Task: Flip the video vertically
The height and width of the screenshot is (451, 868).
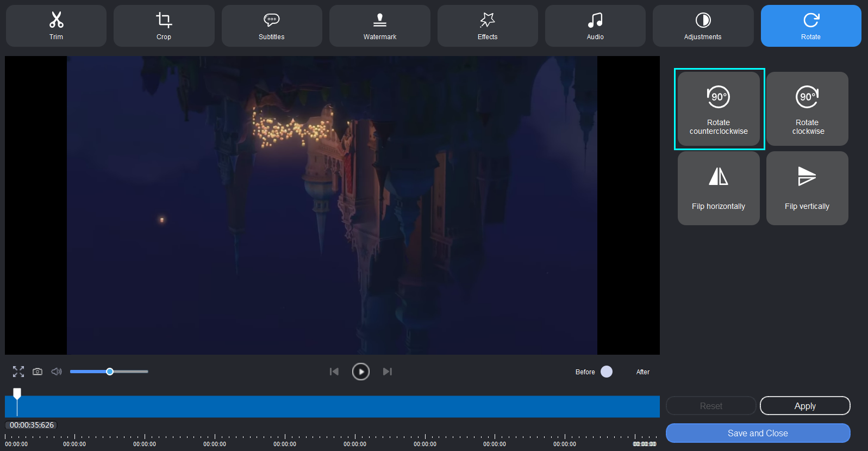Action: [x=807, y=188]
